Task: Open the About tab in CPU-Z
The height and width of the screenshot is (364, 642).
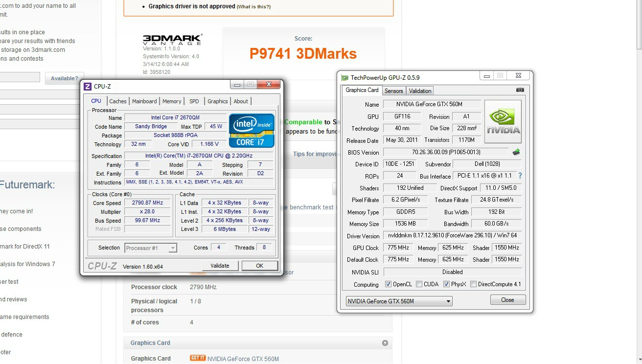Action: 241,101
